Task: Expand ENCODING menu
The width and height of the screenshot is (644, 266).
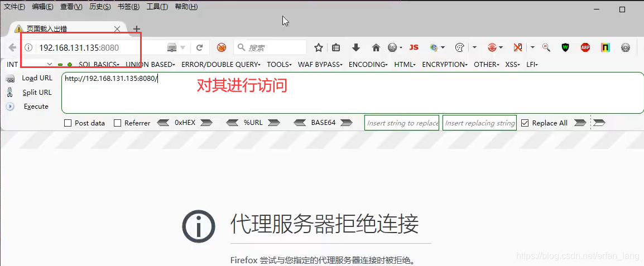Action: (368, 65)
